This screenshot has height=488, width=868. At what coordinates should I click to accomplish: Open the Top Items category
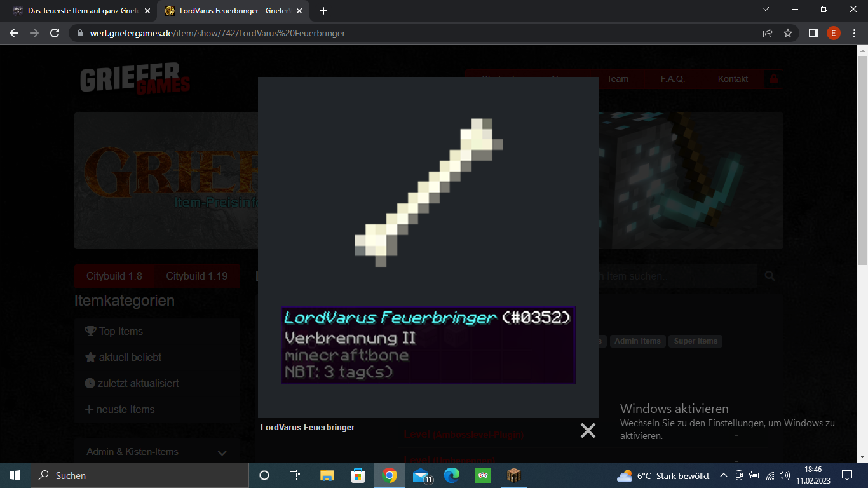tap(121, 331)
